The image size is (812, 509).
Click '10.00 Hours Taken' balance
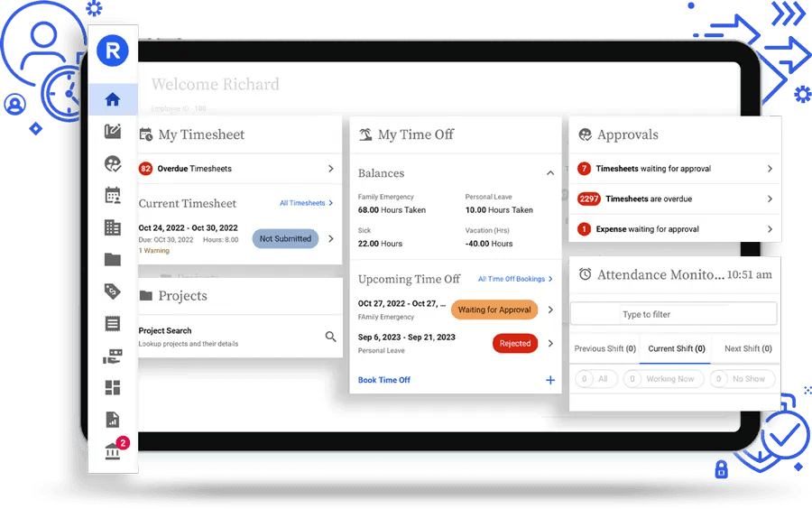(499, 210)
